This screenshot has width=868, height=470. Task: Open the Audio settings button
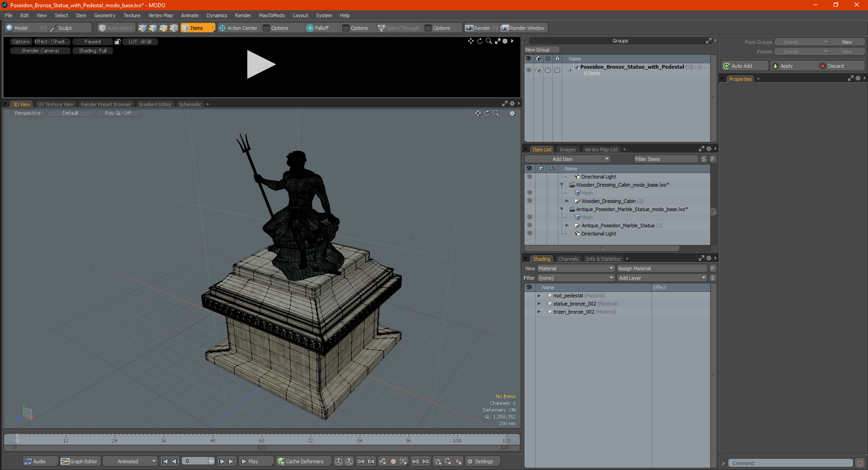click(x=40, y=461)
